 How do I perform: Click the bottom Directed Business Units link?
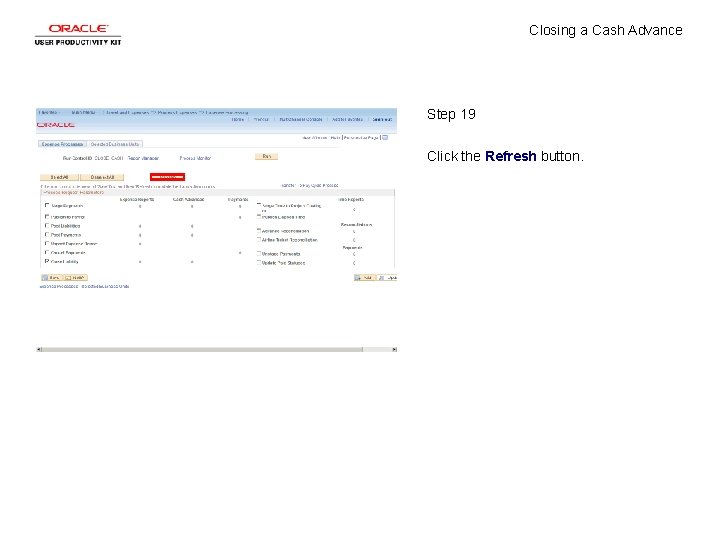[x=106, y=287]
